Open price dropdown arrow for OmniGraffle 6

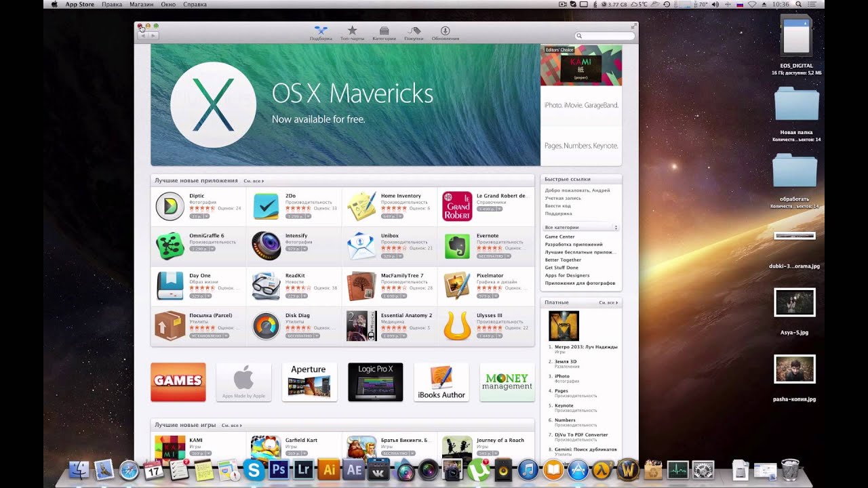213,249
